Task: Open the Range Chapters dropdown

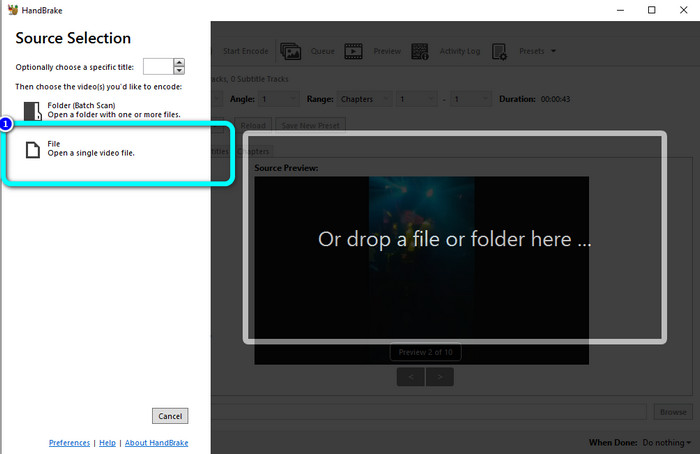Action: [364, 99]
